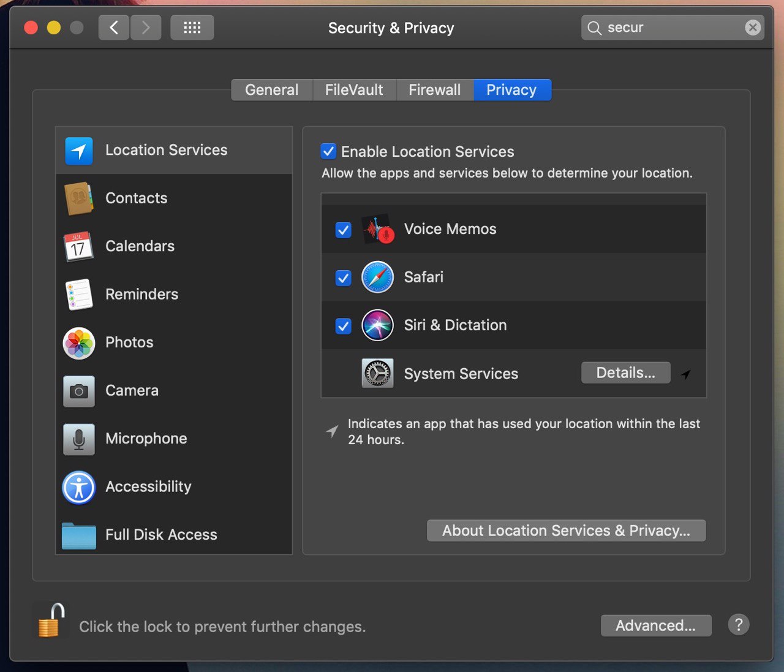Uncheck Siri & Dictation location access
784x672 pixels.
(344, 327)
